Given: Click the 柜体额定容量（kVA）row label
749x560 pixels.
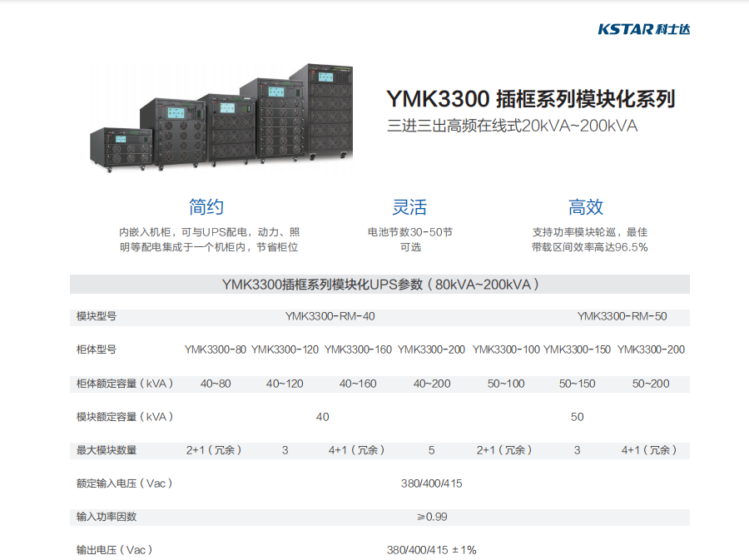Looking at the screenshot, I should (x=125, y=384).
